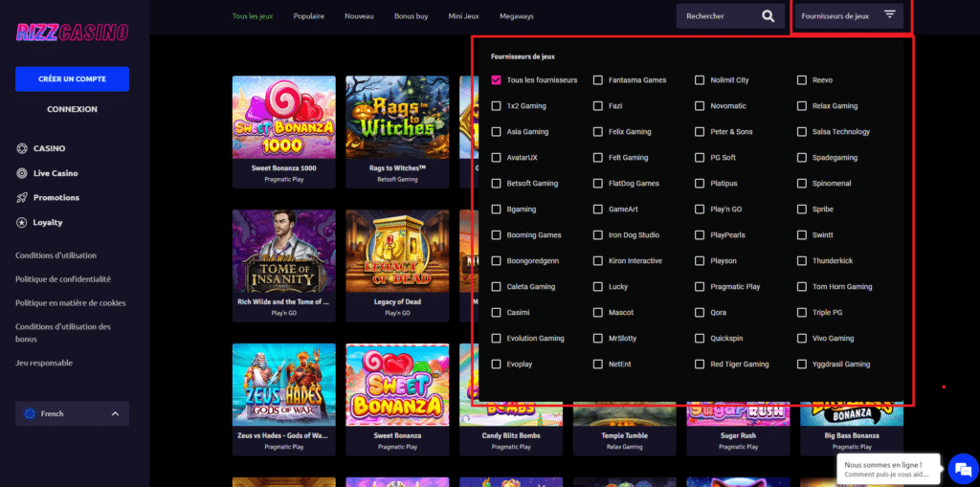
Task: Select the Betsoft Gaming checkbox
Action: [x=497, y=184]
